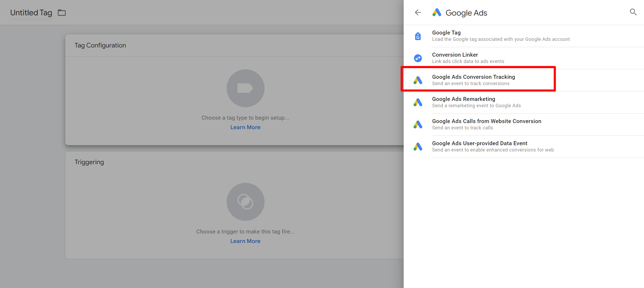Click the Untitled Tag name field
The width and height of the screenshot is (644, 288).
[x=31, y=13]
